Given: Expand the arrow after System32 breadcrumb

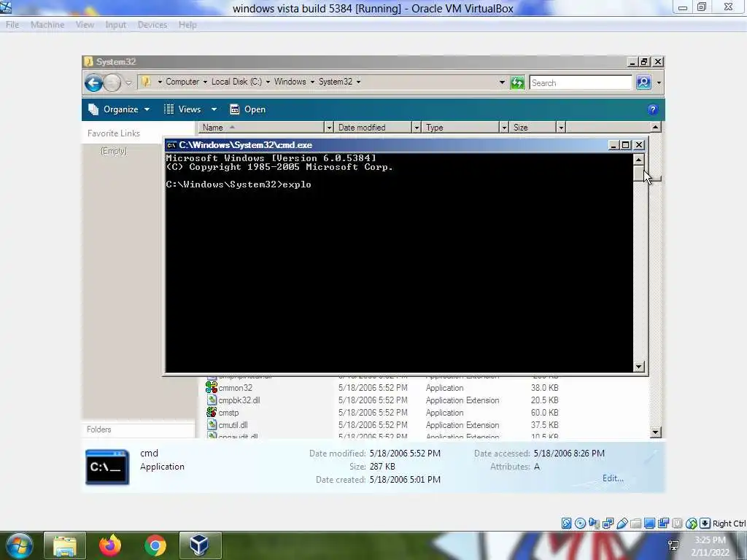Looking at the screenshot, I should 358,82.
